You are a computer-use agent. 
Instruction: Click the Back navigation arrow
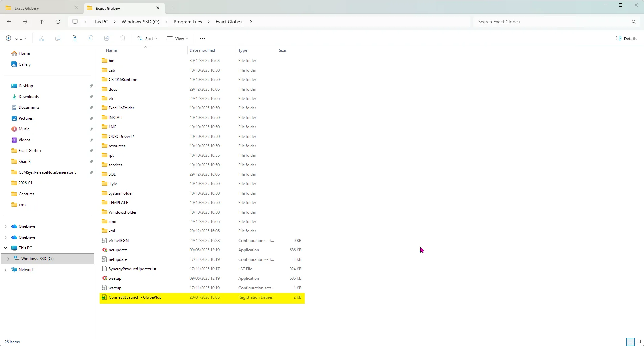[x=9, y=22]
